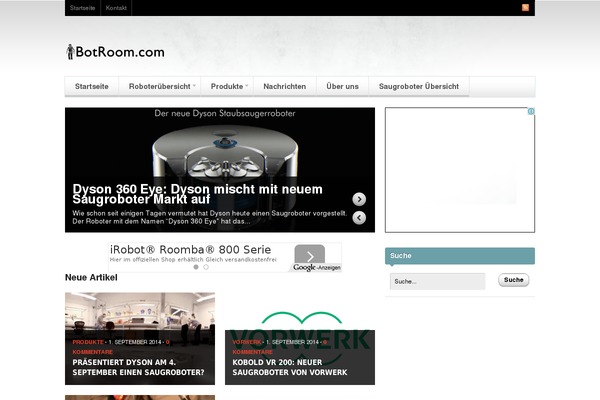
Task: Open the RSS feed icon
Action: click(x=525, y=7)
